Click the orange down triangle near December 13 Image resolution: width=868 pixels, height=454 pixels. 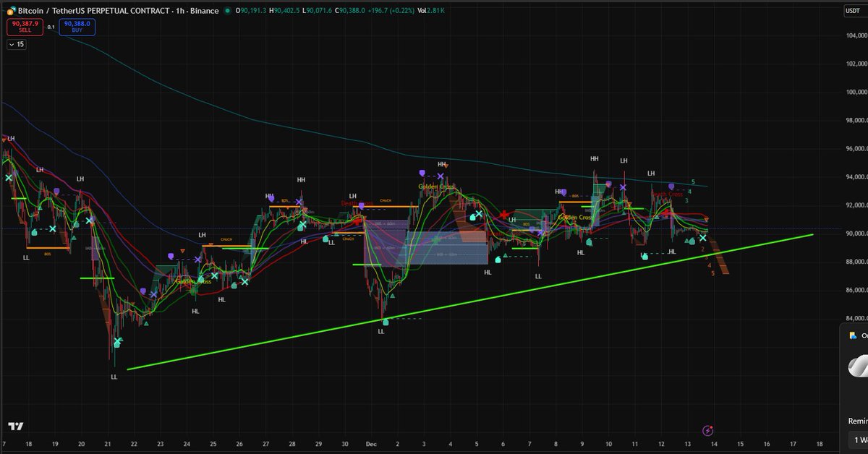point(707,219)
